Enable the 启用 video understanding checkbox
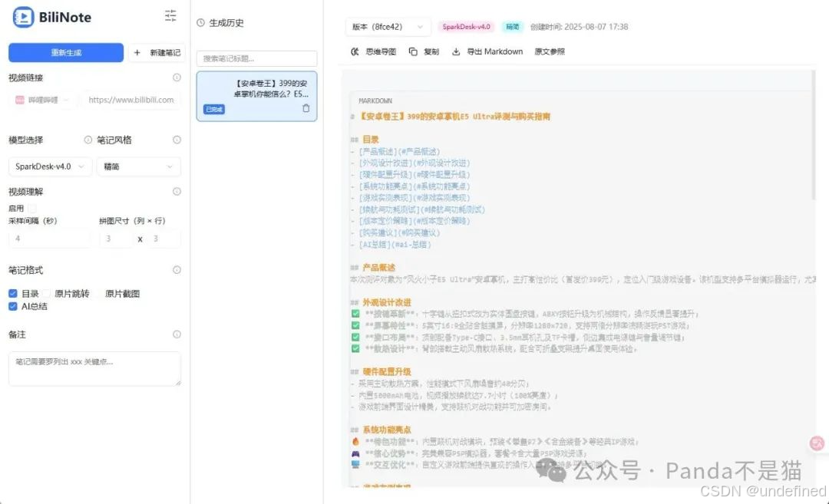 click(33, 208)
